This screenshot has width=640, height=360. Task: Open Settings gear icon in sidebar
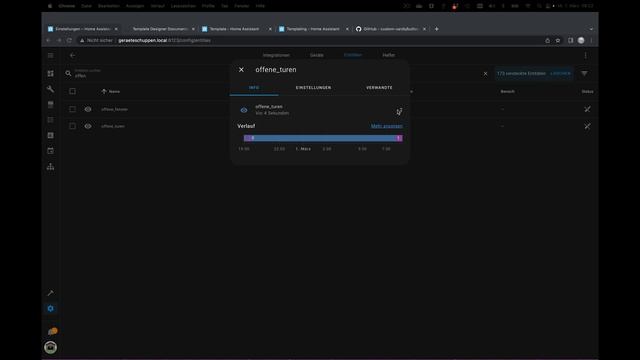click(51, 309)
